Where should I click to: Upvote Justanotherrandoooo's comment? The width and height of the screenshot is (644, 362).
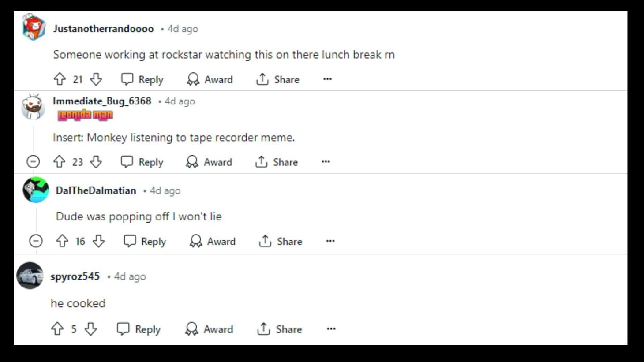[x=60, y=79]
